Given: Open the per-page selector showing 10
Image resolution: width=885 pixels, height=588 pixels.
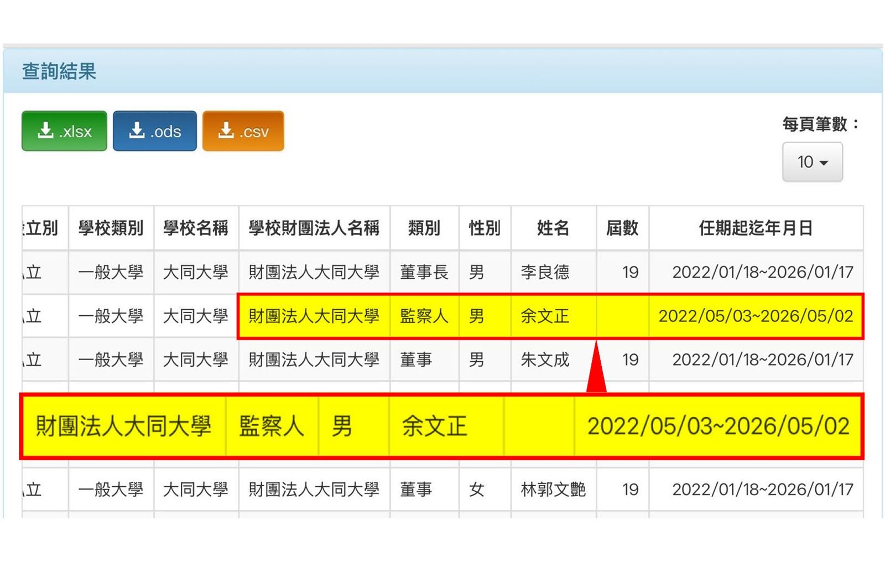Looking at the screenshot, I should (x=813, y=163).
